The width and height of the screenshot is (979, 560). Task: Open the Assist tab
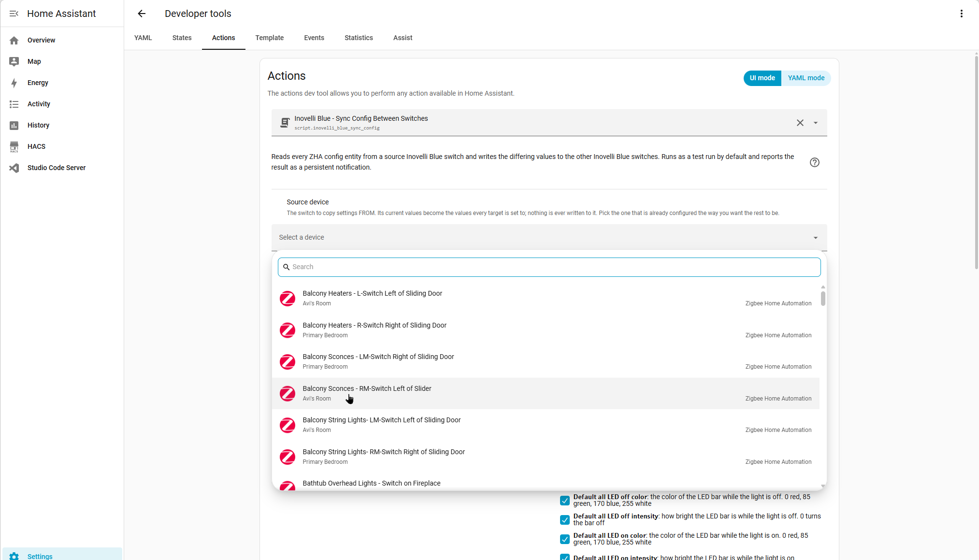point(403,38)
